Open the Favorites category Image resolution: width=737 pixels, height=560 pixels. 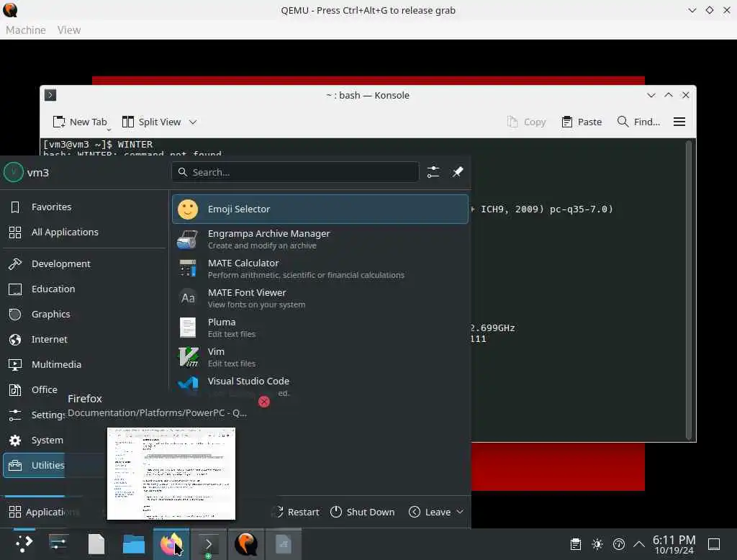[85, 207]
